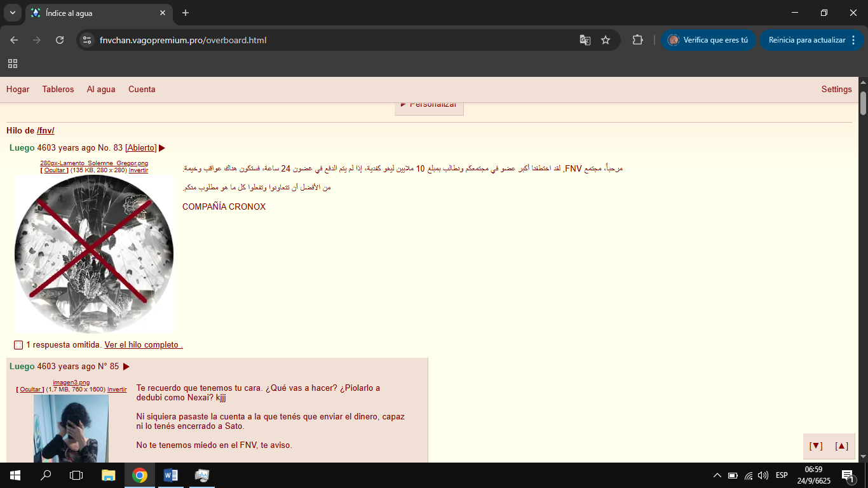Open the crossed-out Gregor thumbnail image
This screenshot has height=488, width=868.
coord(94,254)
